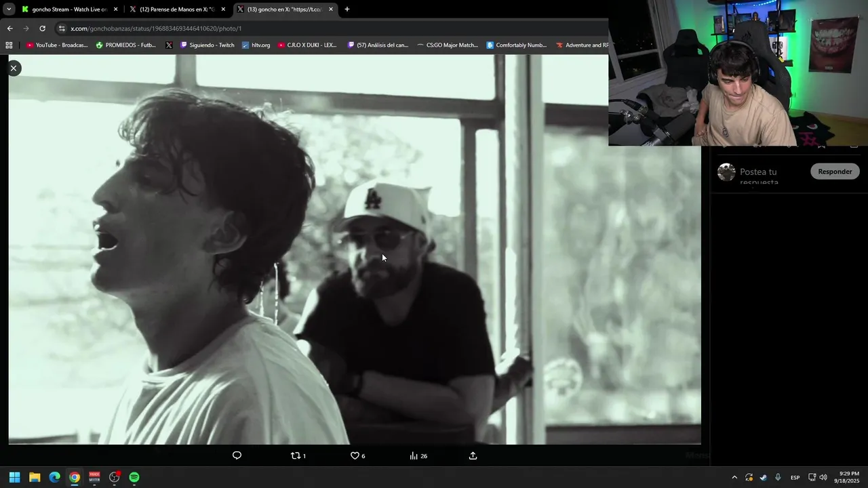The width and height of the screenshot is (868, 488).
Task: Close the Parense de Manos tab
Action: pos(223,9)
